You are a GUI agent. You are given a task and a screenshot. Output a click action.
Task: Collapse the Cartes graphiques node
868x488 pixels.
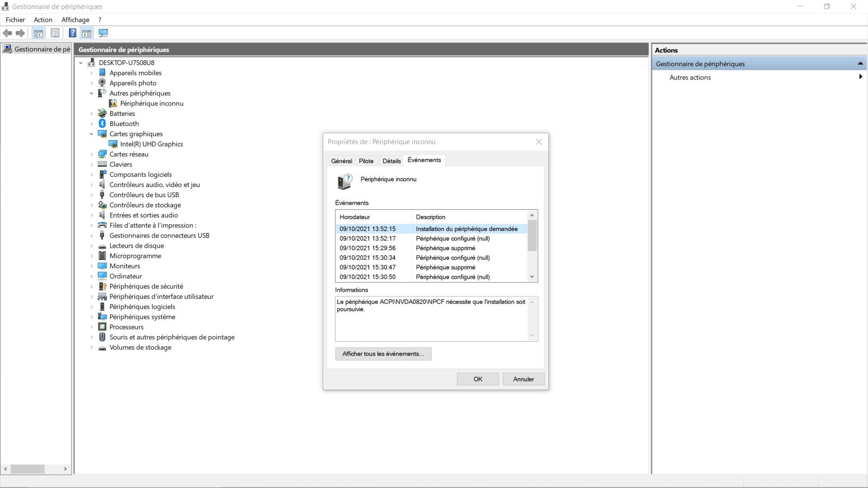click(x=91, y=134)
